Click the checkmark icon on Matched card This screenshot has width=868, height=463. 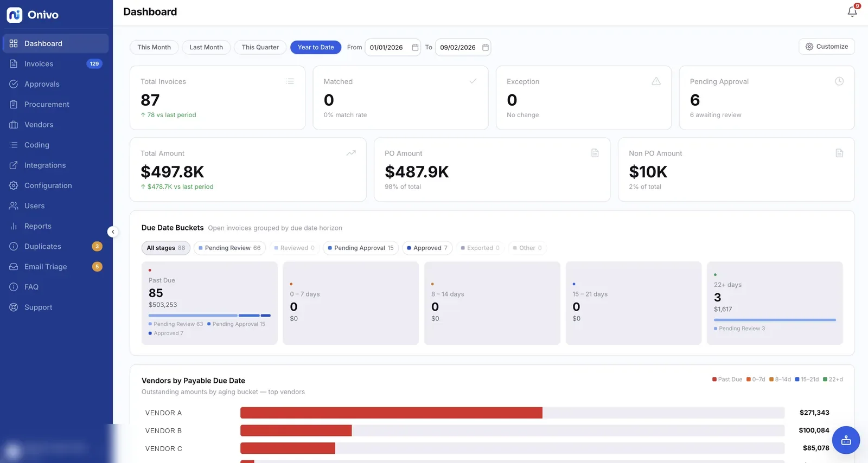[473, 81]
